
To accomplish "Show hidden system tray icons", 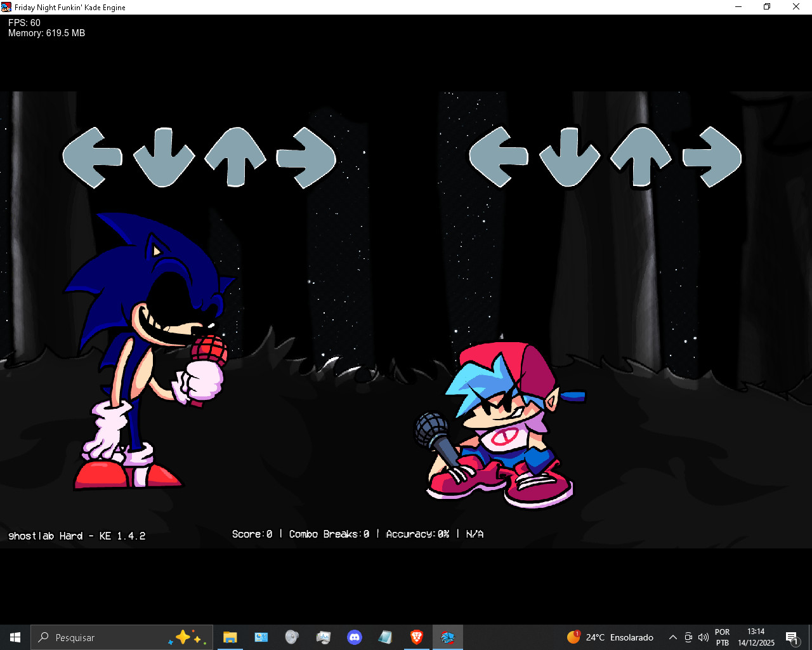I will 673,637.
